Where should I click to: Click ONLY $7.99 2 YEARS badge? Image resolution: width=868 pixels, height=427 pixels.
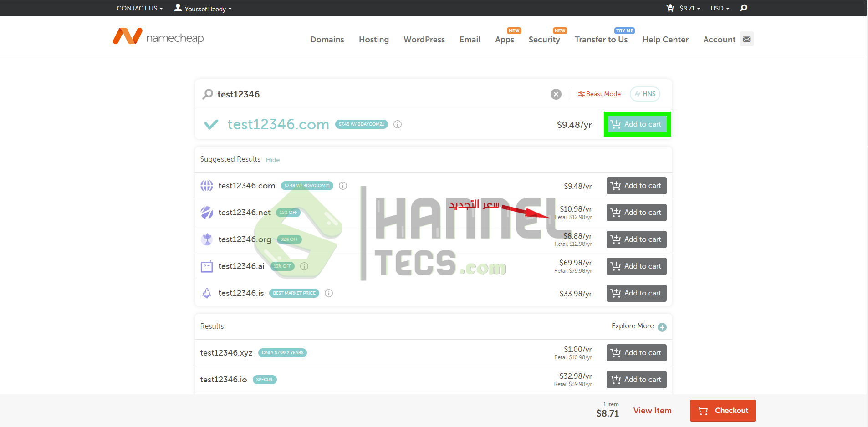point(282,353)
